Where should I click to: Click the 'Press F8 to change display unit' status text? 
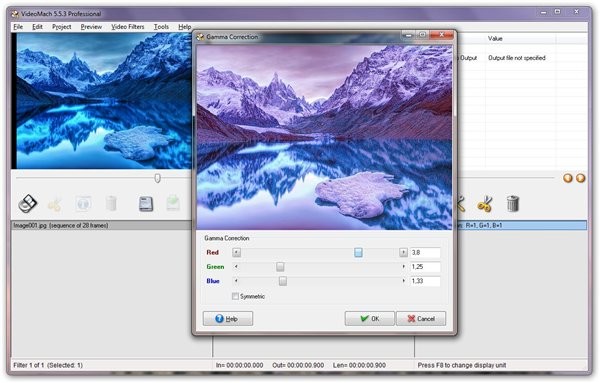click(x=461, y=365)
